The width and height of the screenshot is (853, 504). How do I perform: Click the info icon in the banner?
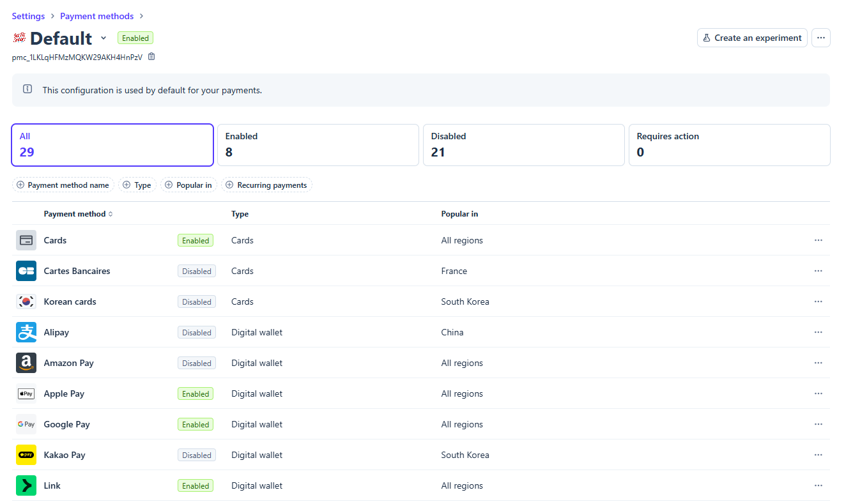tap(27, 89)
